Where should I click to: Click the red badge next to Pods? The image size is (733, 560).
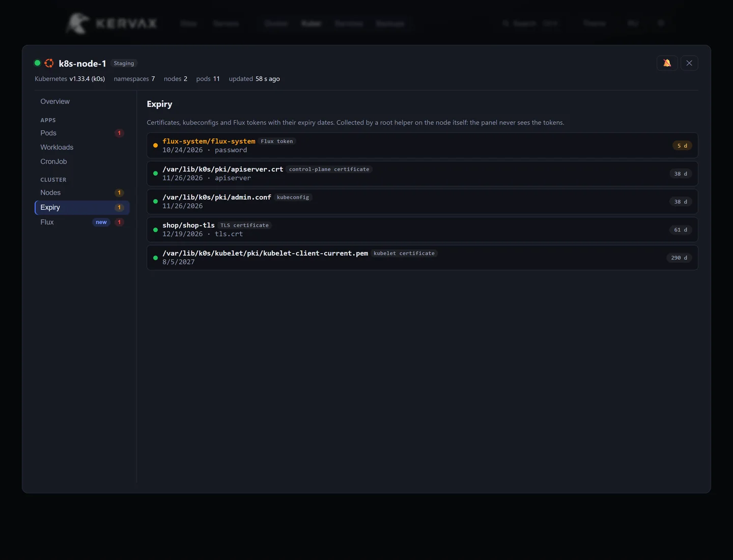119,133
